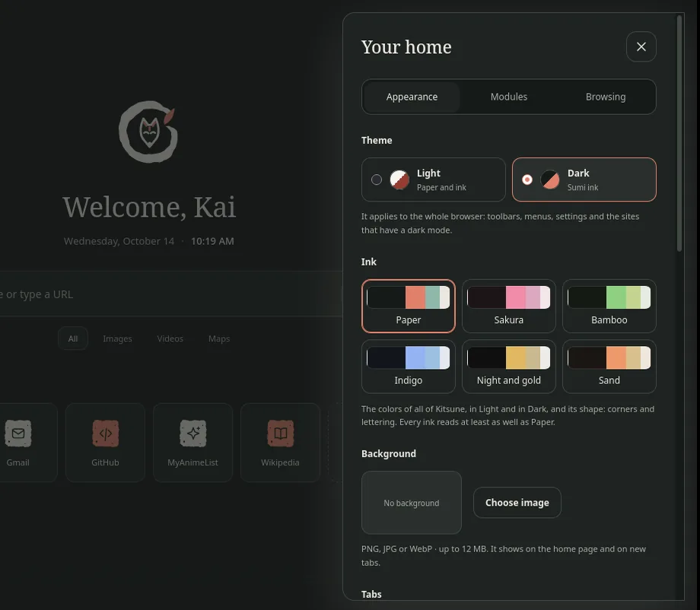The width and height of the screenshot is (700, 610).
Task: Click the Light theme half-circle icon
Action: 399,180
